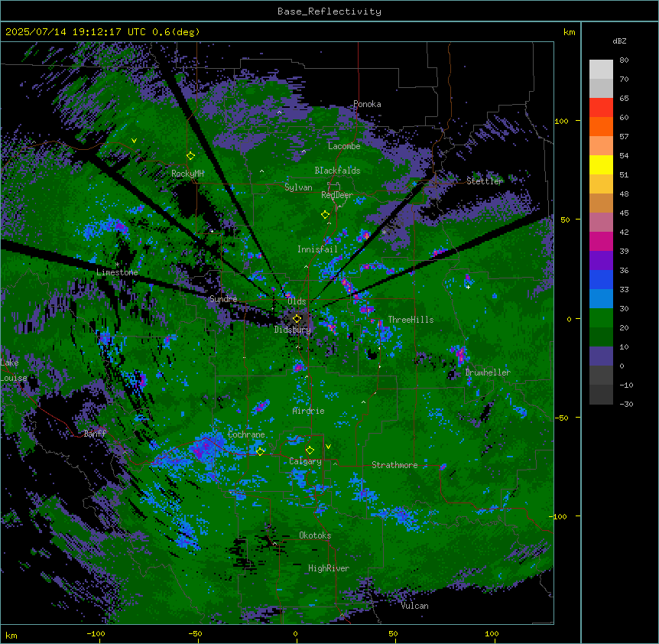Viewport: 659px width, 644px height.
Task: Click the yellow V marker northwest of RockyMH
Action: (134, 141)
